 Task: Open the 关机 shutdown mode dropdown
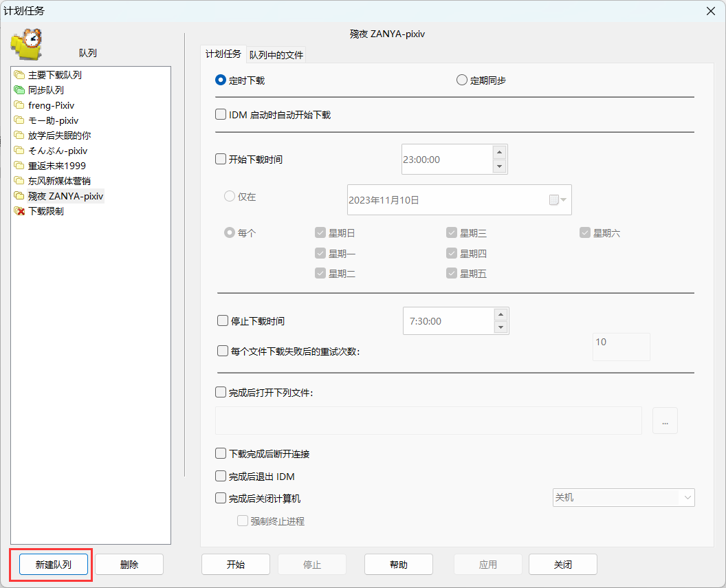(x=624, y=498)
